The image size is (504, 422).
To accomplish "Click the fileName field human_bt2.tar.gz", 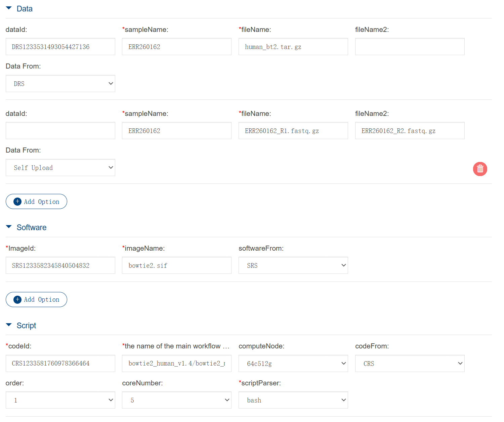I will (x=293, y=47).
